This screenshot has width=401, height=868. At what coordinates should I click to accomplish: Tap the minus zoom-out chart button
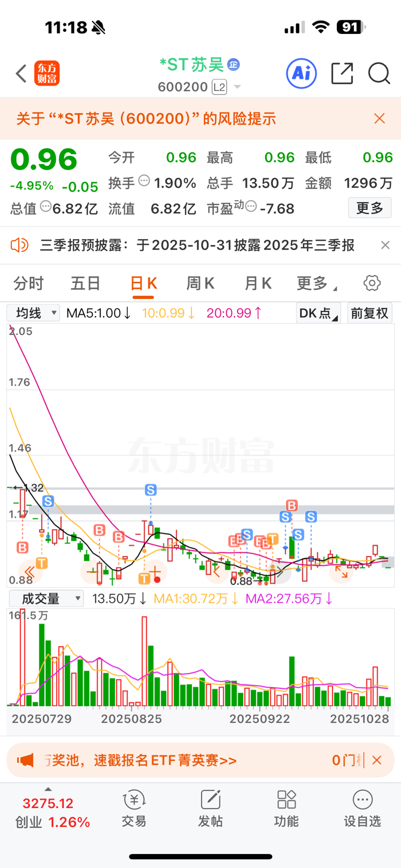[92, 572]
